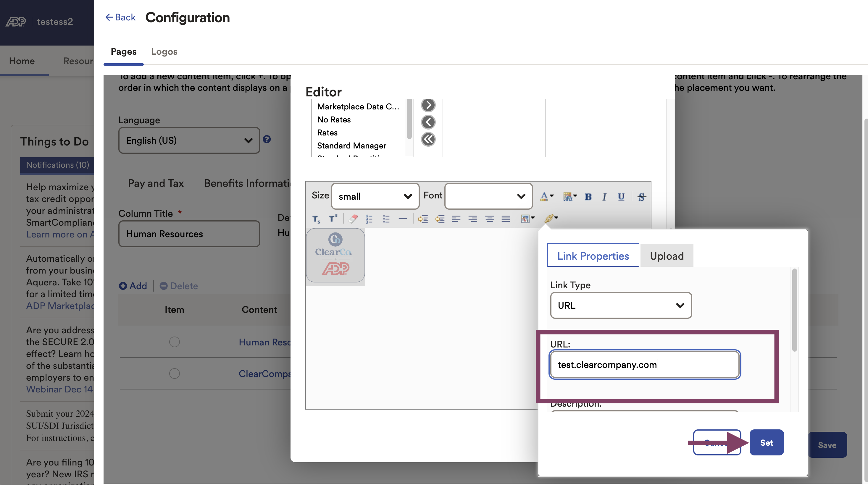Go Back from Configuration page
This screenshot has width=868, height=485.
[120, 17]
